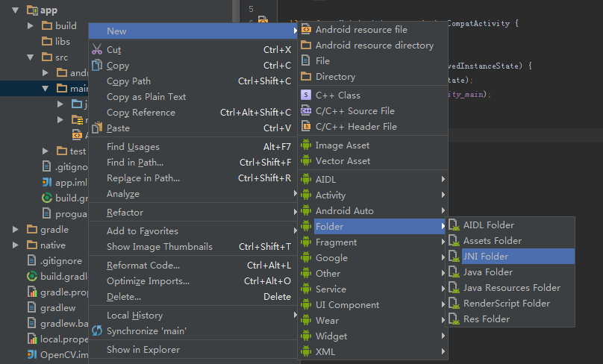The width and height of the screenshot is (603, 364).
Task: Click the Cut scissors icon
Action: (96, 50)
